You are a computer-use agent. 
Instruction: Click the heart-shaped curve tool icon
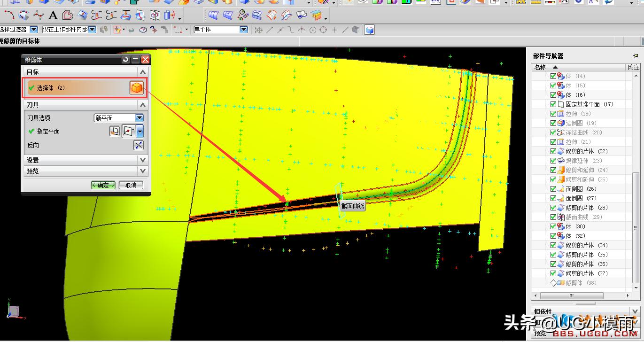coord(68,16)
